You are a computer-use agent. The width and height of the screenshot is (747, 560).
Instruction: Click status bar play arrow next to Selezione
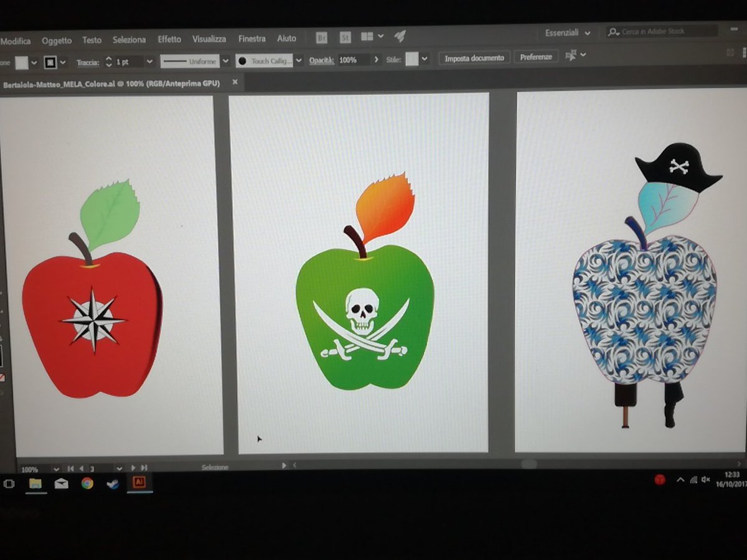tap(284, 465)
